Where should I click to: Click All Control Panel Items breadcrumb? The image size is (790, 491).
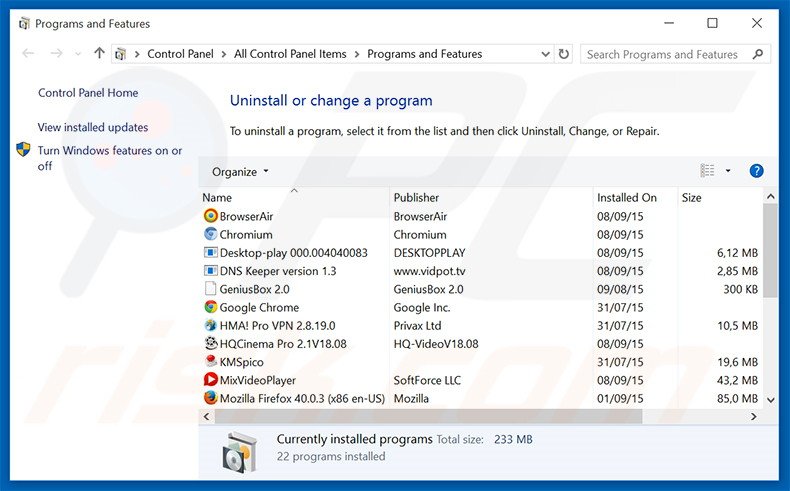pos(290,54)
